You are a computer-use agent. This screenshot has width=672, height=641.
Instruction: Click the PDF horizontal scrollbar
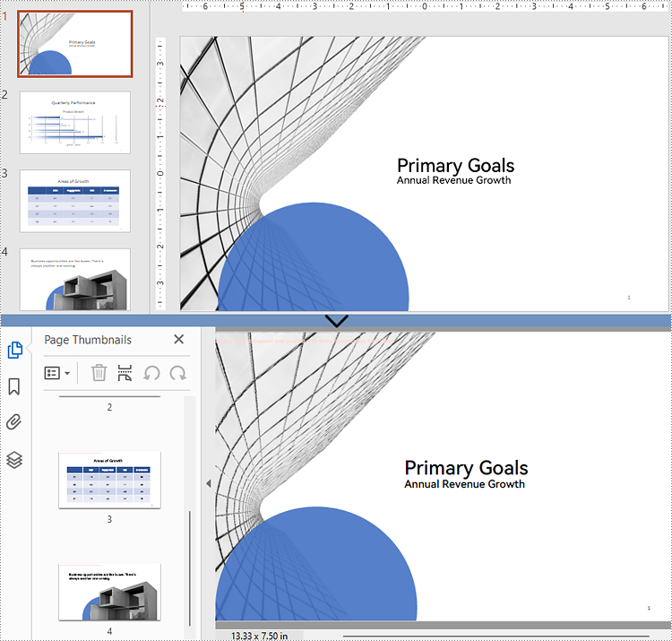[x=496, y=636]
